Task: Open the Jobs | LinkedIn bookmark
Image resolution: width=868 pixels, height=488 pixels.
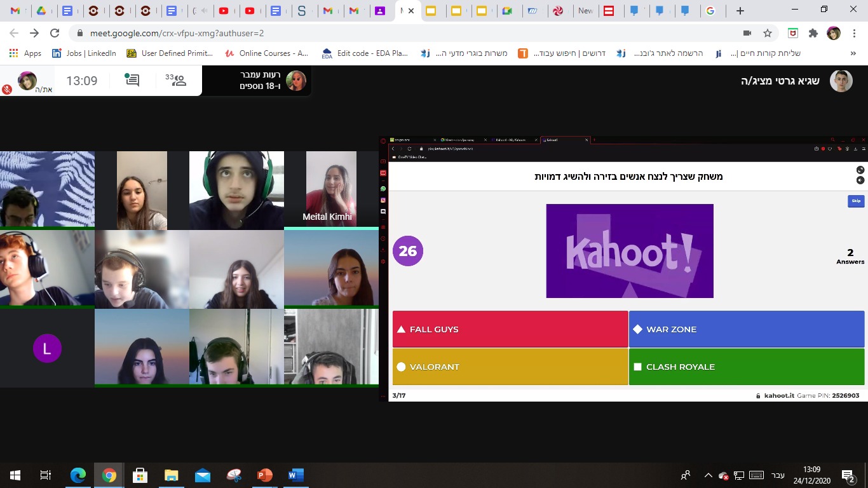Action: pos(84,53)
